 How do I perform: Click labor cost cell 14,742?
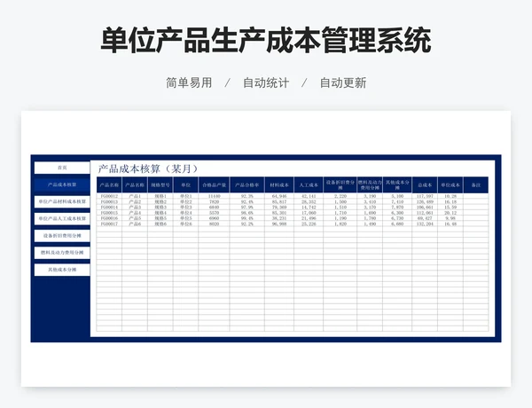coord(309,207)
